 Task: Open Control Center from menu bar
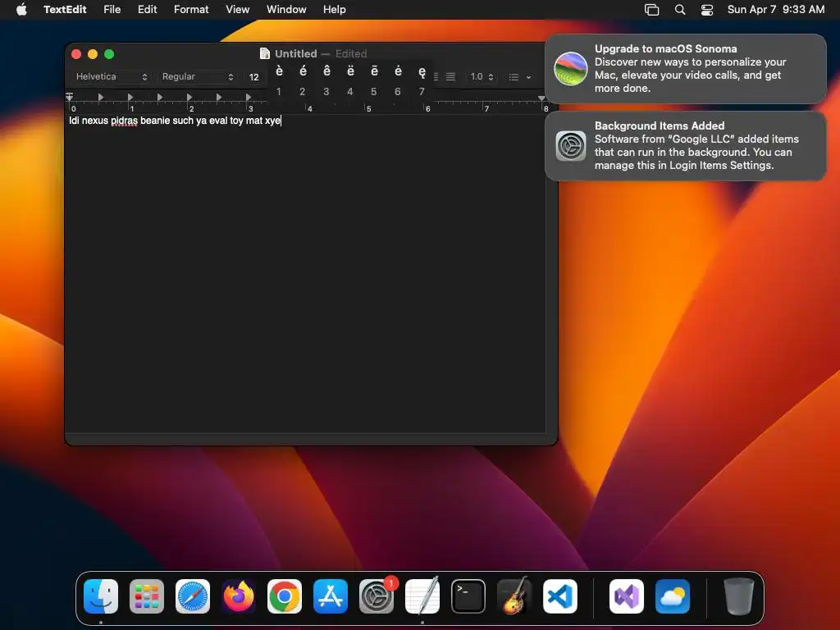coord(707,10)
